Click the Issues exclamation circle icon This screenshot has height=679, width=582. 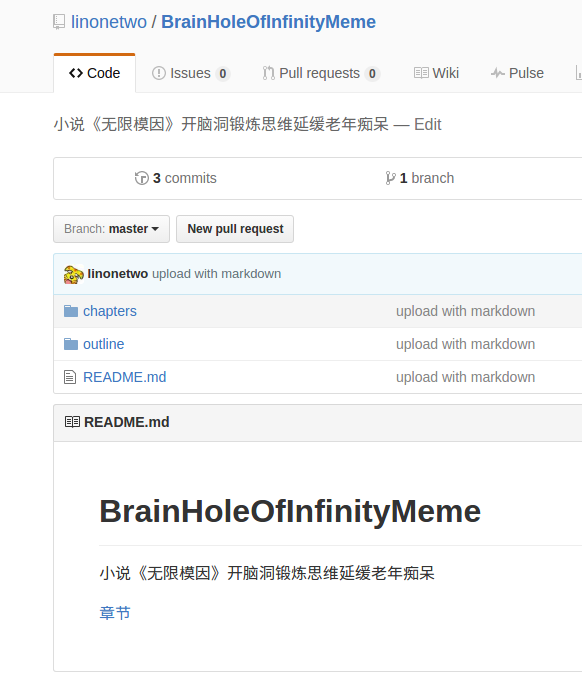(x=158, y=73)
